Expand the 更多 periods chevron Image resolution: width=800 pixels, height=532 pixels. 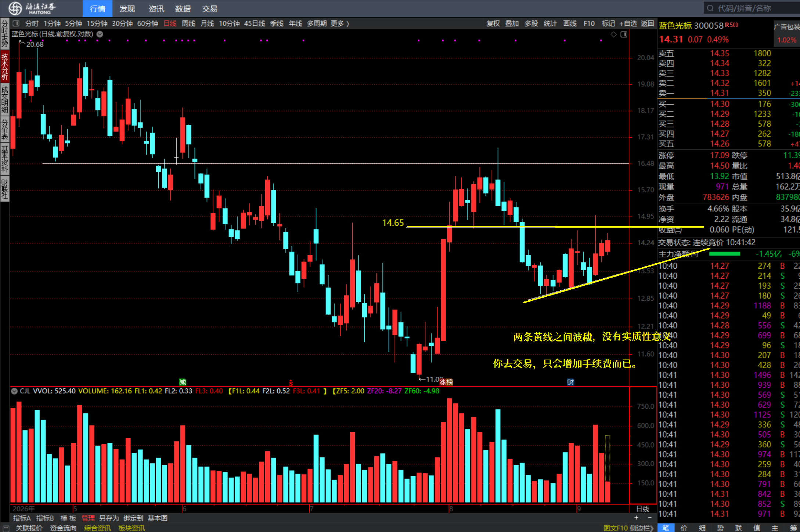point(347,23)
